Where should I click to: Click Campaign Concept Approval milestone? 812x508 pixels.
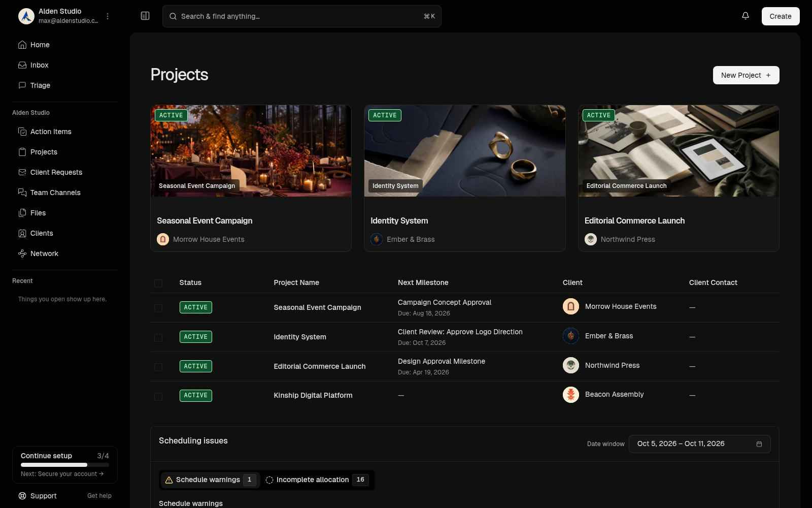point(445,302)
